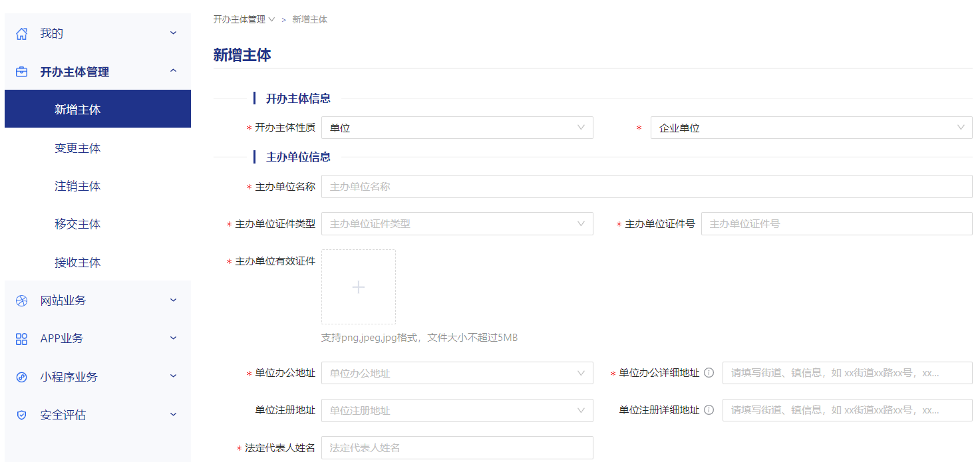The height and width of the screenshot is (462, 980).
Task: Open the 主办单位证件类型 dropdown
Action: coord(457,223)
